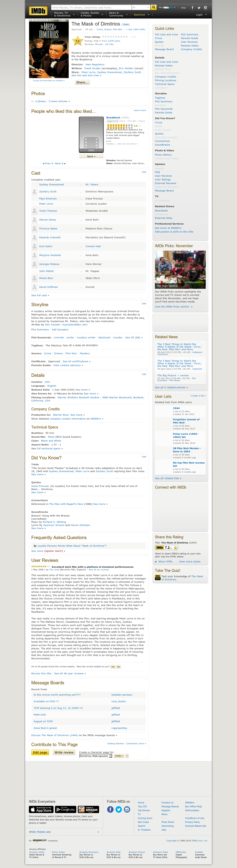Open the 'Forgotten Jewels of Film Noir' list
The image size is (237, 868).
coord(186,421)
